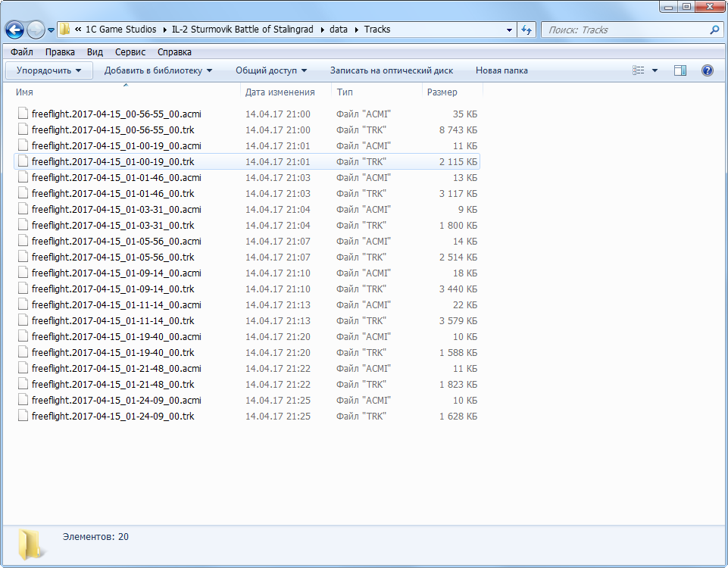Click 1C Game Studios breadcrumb
The height and width of the screenshot is (568, 728).
coord(120,30)
